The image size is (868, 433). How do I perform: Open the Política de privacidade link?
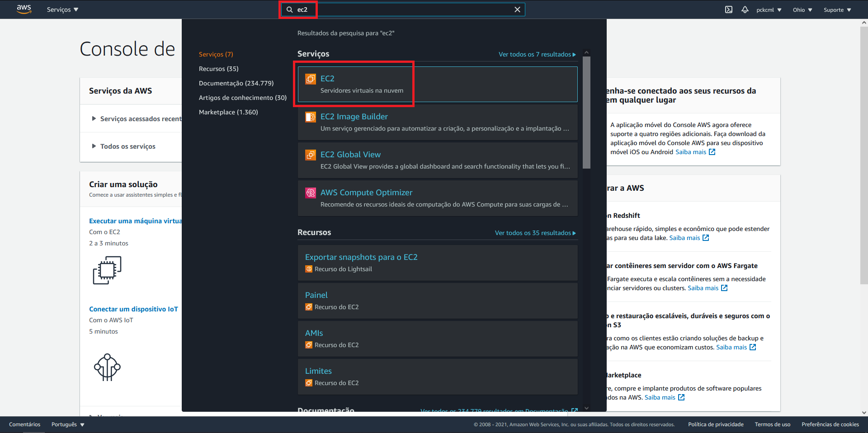pyautogui.click(x=715, y=424)
